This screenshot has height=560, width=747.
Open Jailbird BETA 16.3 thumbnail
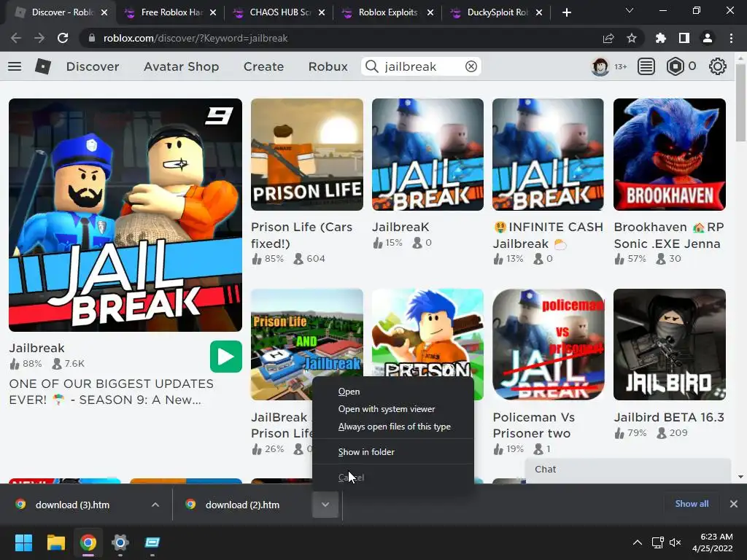(670, 344)
